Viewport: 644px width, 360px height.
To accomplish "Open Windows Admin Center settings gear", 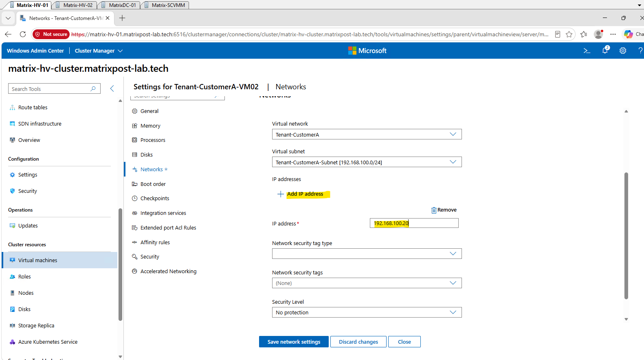I will tap(623, 51).
